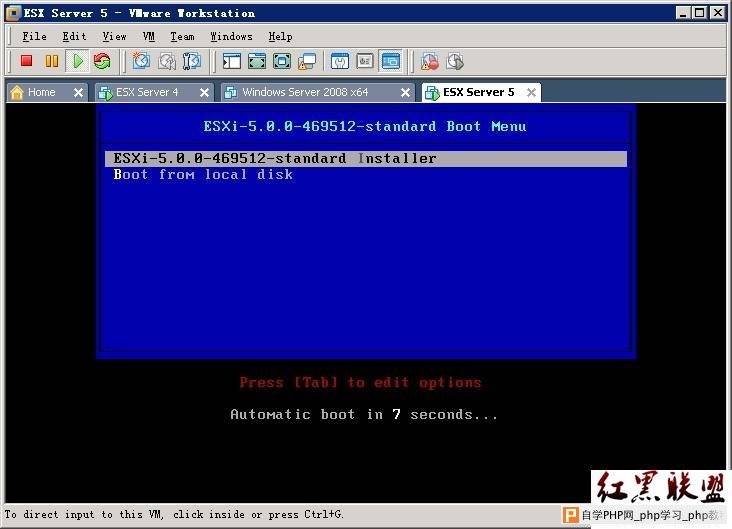Select ESXi-5.0.0-469512-standard Installer boot entry
This screenshot has height=529, width=732.
[x=275, y=158]
